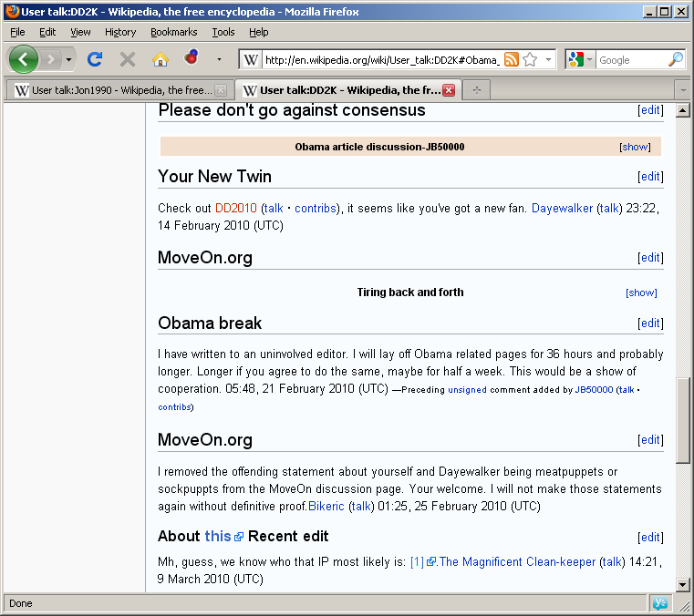Close the User talk:DD2K tab

449,90
